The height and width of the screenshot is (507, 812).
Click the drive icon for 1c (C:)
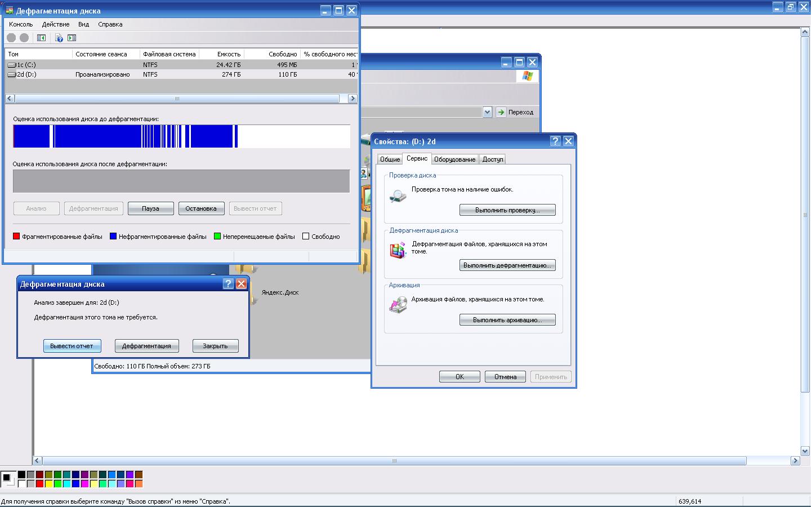(12, 65)
